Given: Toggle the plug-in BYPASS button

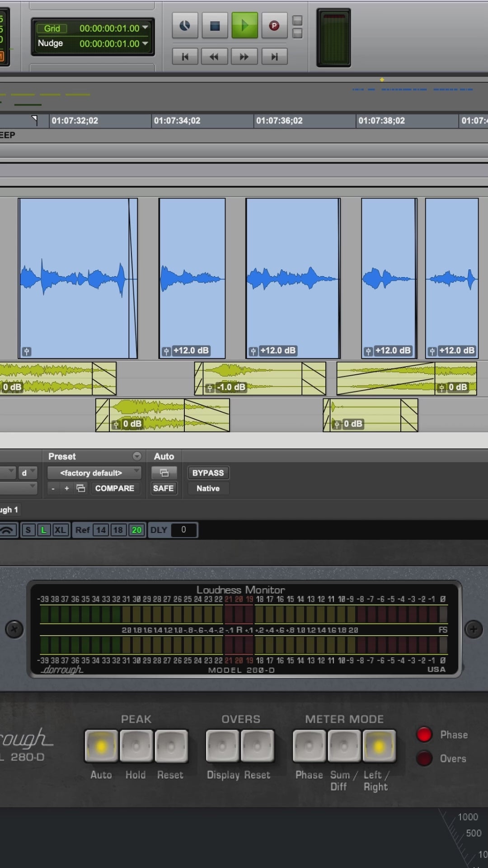Looking at the screenshot, I should pos(208,473).
